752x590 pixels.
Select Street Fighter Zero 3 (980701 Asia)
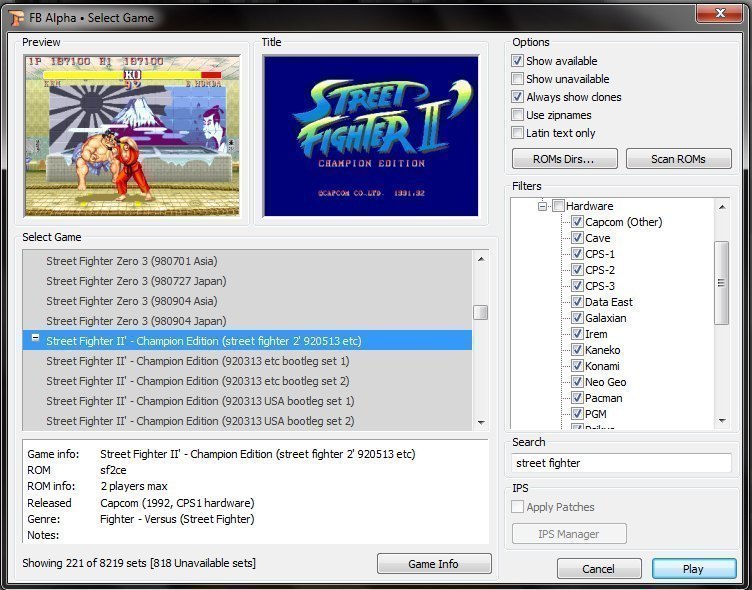click(247, 261)
